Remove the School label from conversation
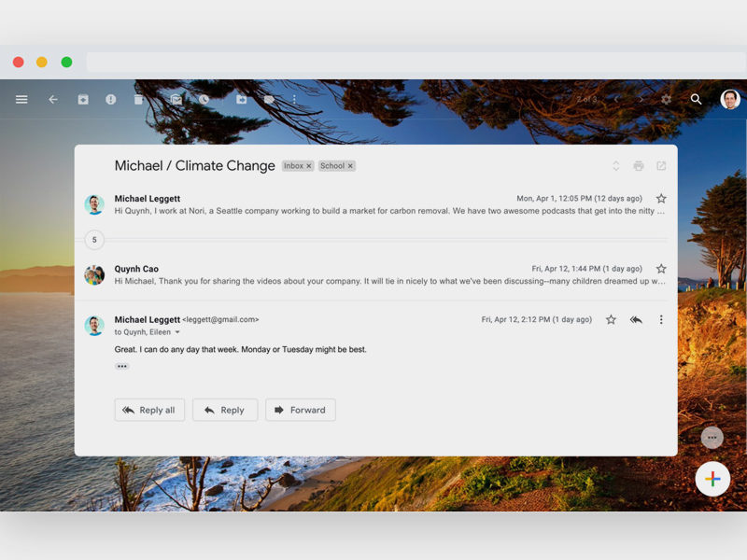Image resolution: width=747 pixels, height=560 pixels. (x=351, y=166)
